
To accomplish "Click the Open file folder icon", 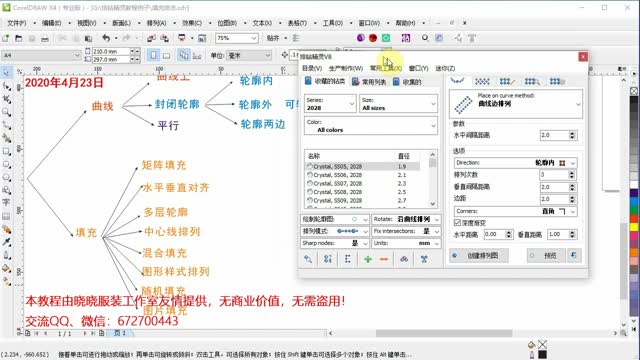I will point(19,38).
